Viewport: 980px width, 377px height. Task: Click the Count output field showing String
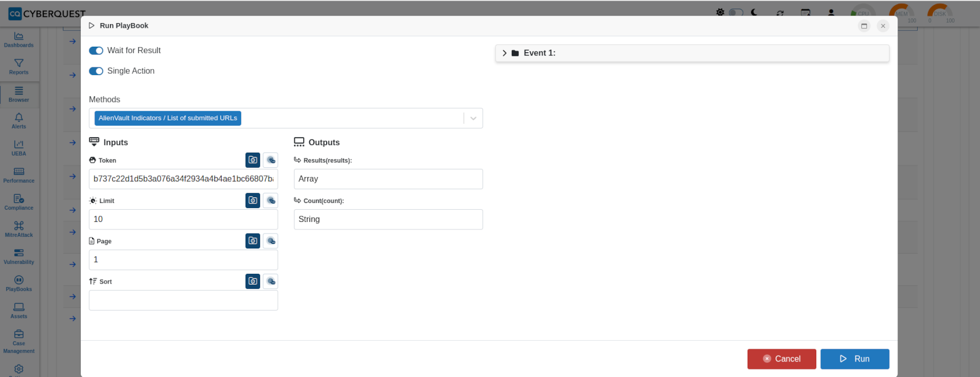pos(389,219)
